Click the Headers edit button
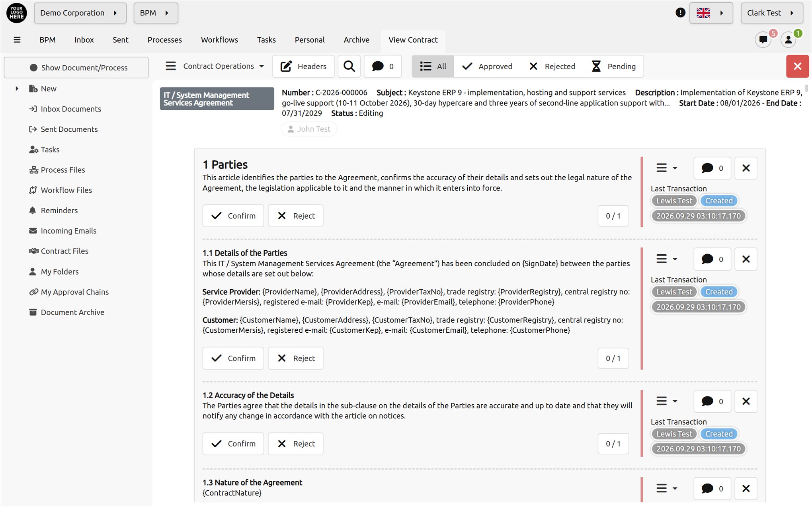Viewport: 812px width, 507px height. tap(303, 66)
